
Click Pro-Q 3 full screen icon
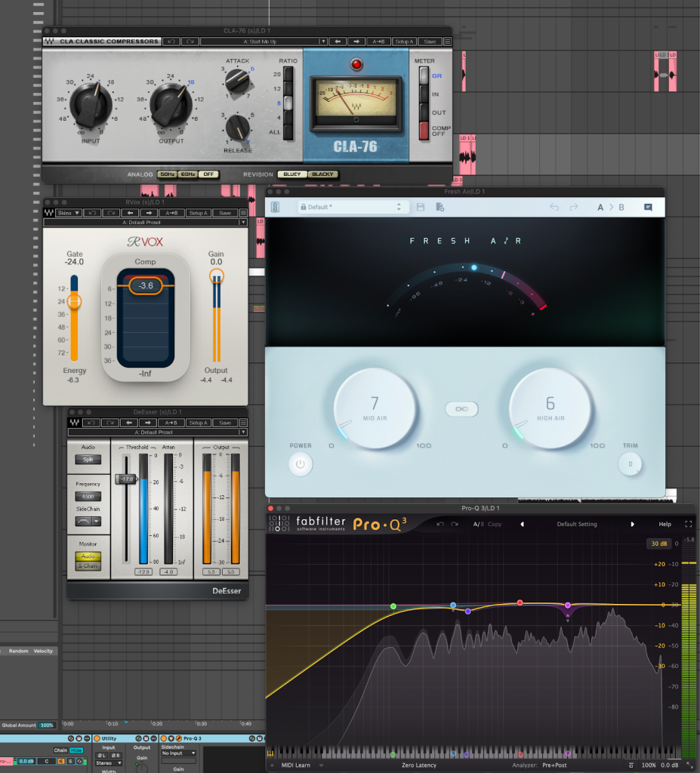click(x=688, y=524)
